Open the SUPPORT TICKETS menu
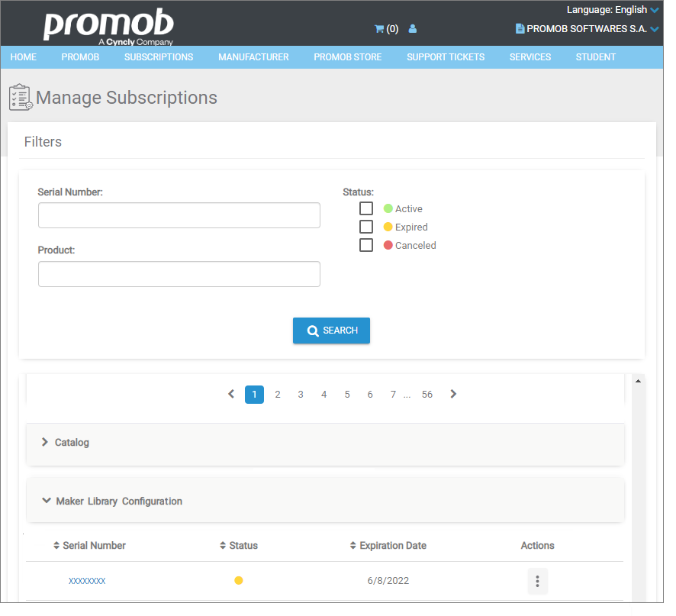 [x=446, y=57]
